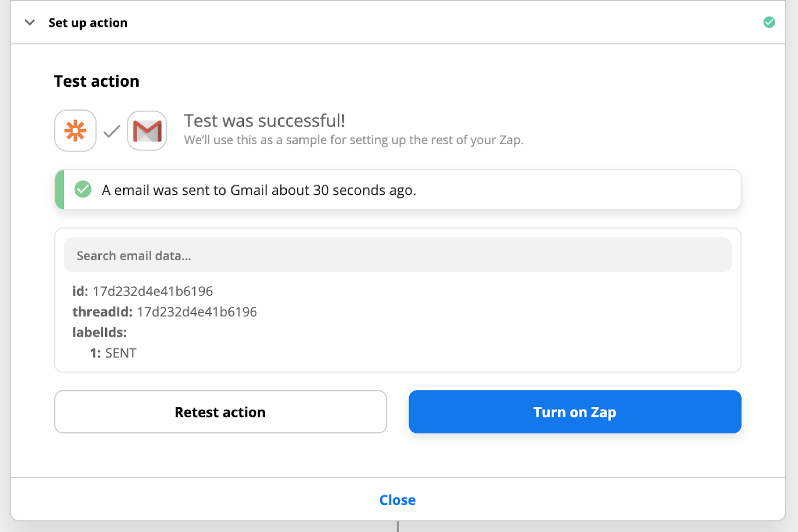The image size is (798, 532).
Task: Click the orange Zapier asterisk logo
Action: pos(75,131)
